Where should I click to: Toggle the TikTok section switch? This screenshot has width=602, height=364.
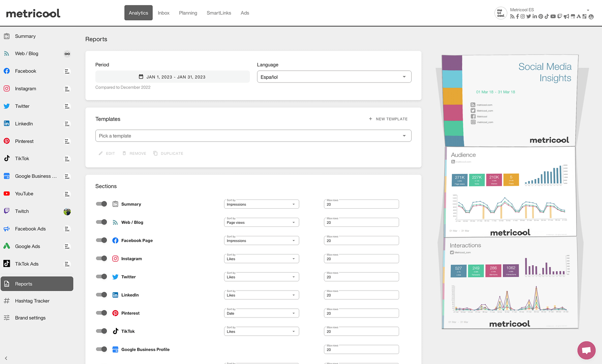[101, 331]
